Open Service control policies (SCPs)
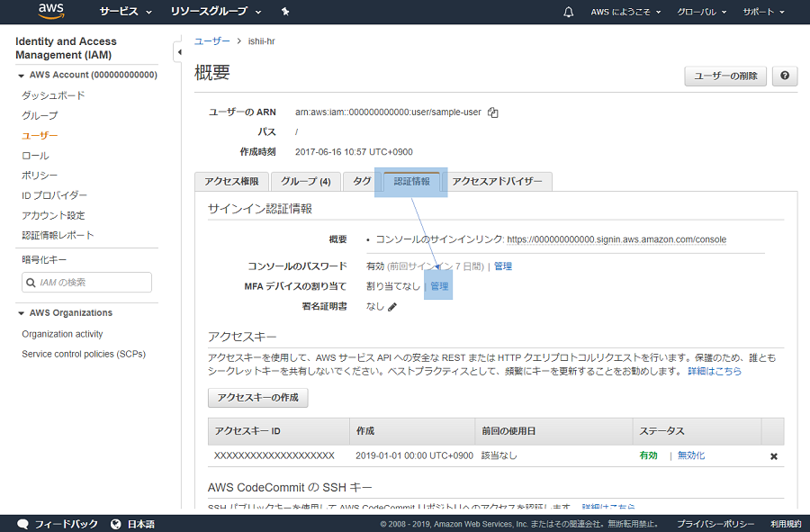810x532 pixels. [x=84, y=355]
